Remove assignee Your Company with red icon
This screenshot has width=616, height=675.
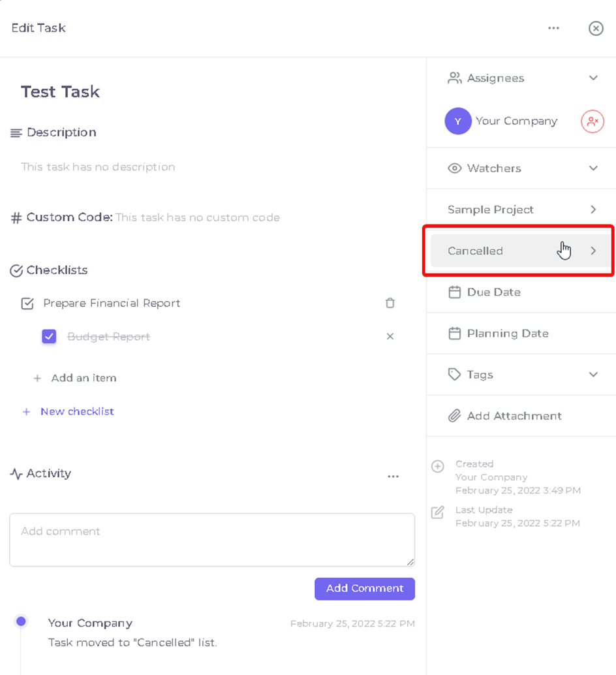tap(593, 121)
